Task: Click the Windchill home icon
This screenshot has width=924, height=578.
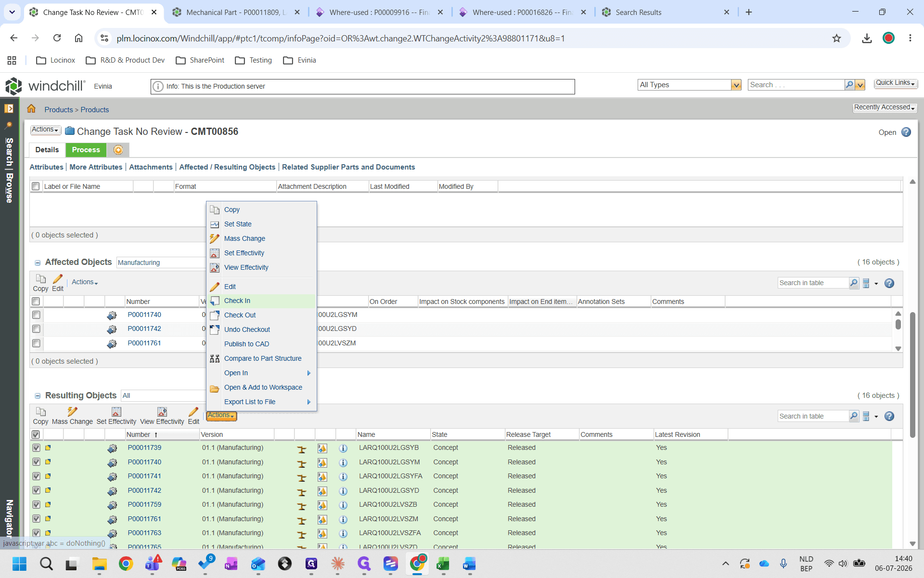Action: coord(31,109)
